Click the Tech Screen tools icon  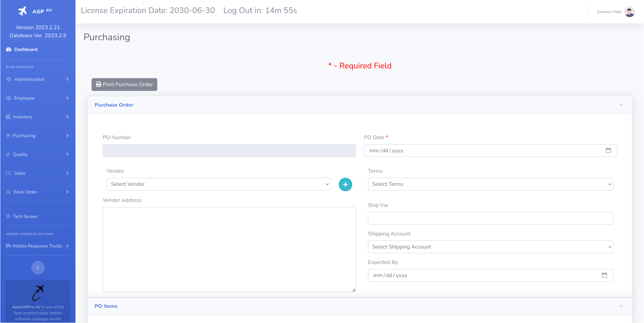pos(8,216)
